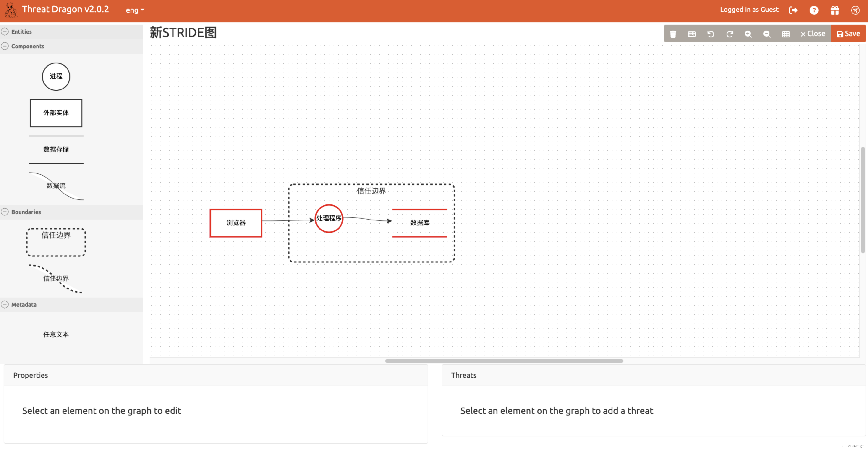The width and height of the screenshot is (868, 450).
Task: Expand the Entities section
Action: (x=5, y=31)
